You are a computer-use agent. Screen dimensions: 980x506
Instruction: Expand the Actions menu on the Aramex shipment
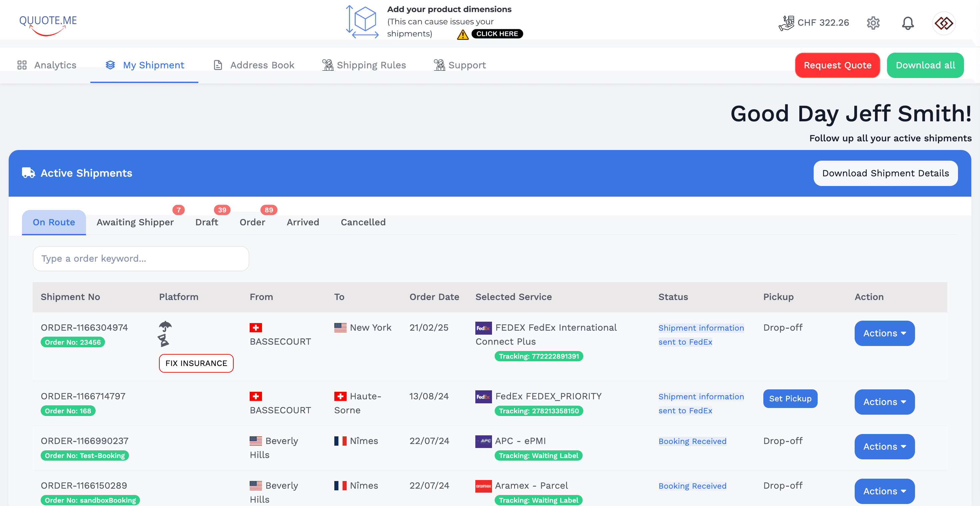pos(884,491)
